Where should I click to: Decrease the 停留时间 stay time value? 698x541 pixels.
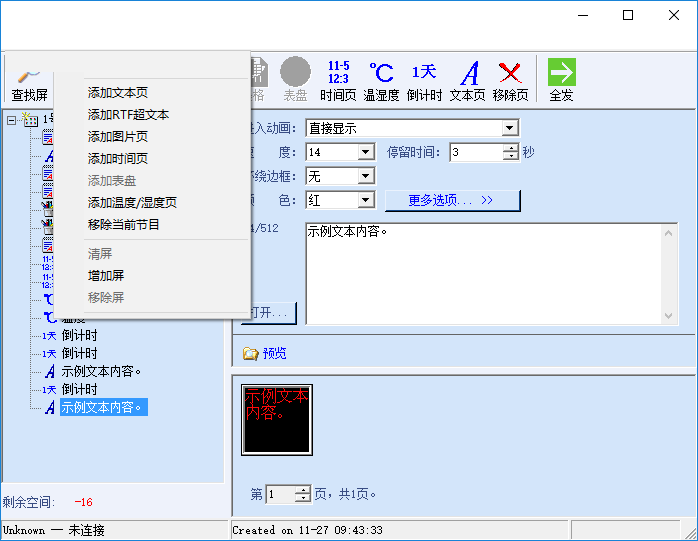pyautogui.click(x=511, y=156)
